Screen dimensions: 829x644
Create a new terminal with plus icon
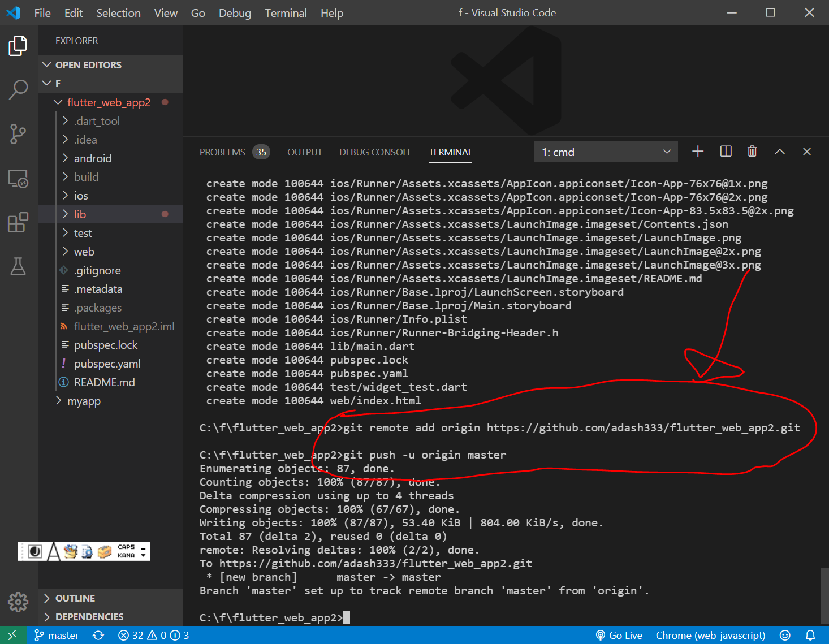click(698, 151)
